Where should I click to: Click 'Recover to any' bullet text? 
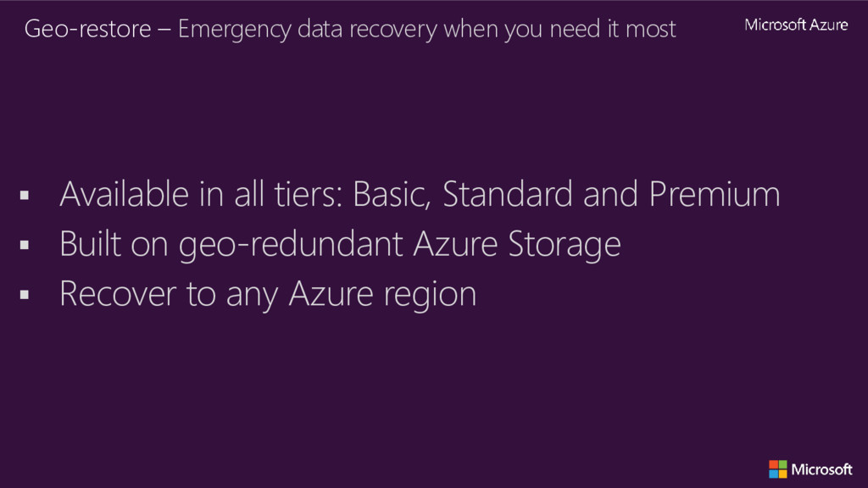[x=170, y=295]
